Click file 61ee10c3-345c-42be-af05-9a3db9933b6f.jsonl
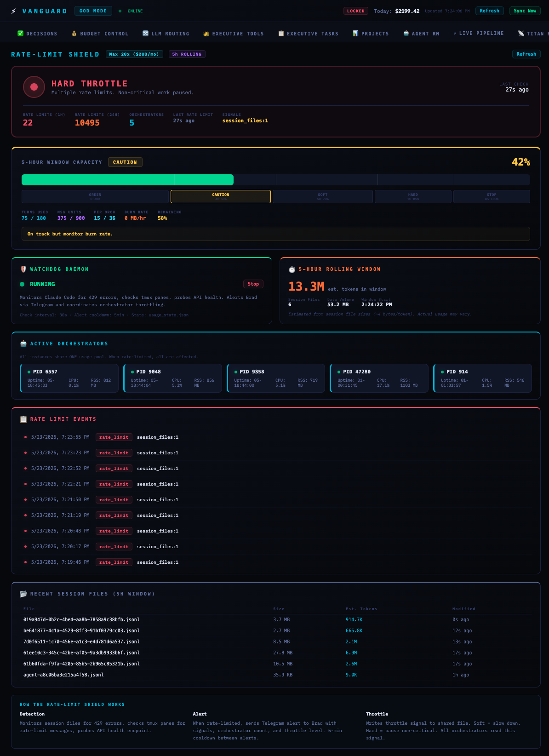Screen dimensions: 549x756 (x=81, y=653)
